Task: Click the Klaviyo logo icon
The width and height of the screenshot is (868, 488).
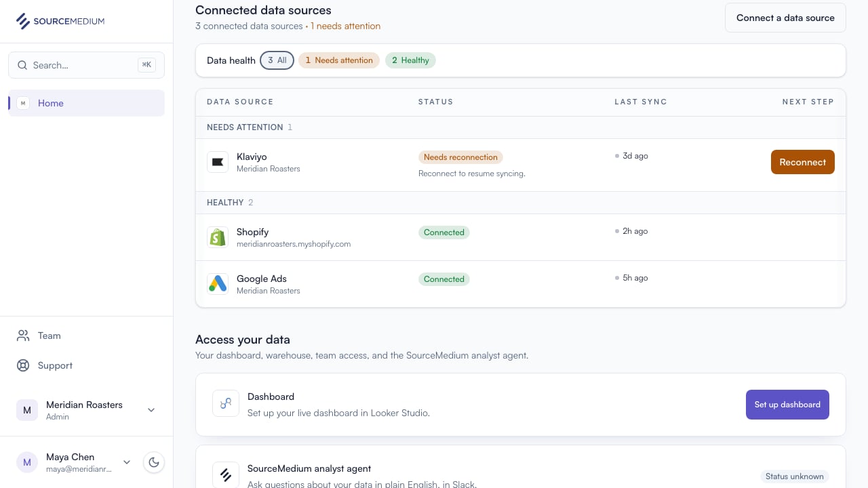Action: 218,162
